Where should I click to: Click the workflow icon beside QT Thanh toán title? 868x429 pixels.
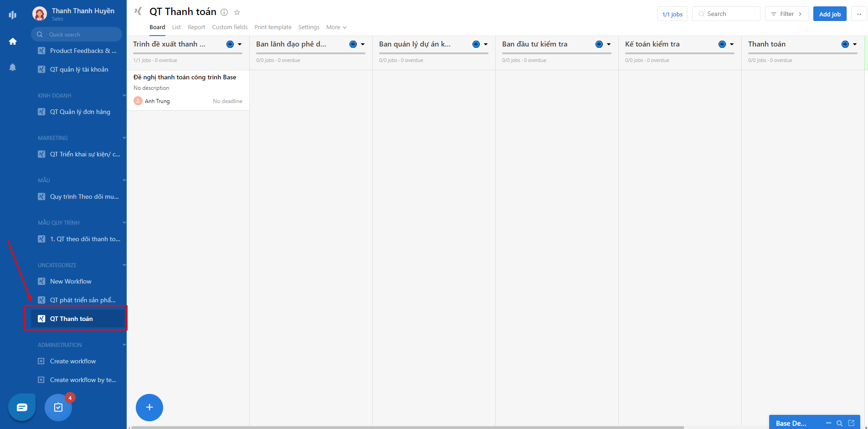tap(138, 11)
